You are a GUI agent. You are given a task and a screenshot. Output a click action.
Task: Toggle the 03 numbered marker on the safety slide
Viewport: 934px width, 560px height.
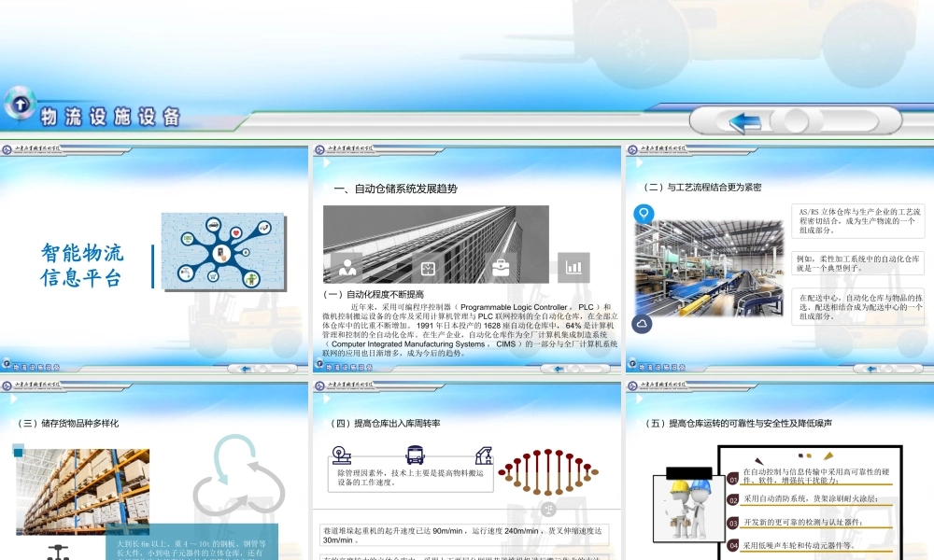tap(732, 521)
